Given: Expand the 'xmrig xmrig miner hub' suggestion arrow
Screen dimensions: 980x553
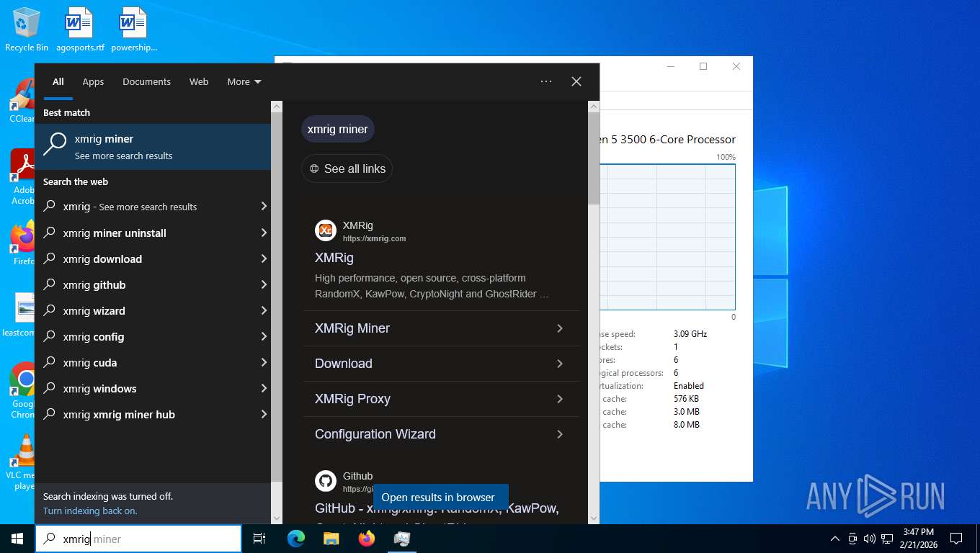Looking at the screenshot, I should [264, 414].
